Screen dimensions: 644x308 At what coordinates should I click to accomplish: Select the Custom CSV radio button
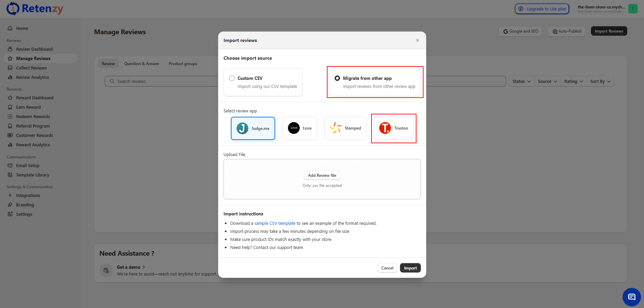tap(232, 78)
